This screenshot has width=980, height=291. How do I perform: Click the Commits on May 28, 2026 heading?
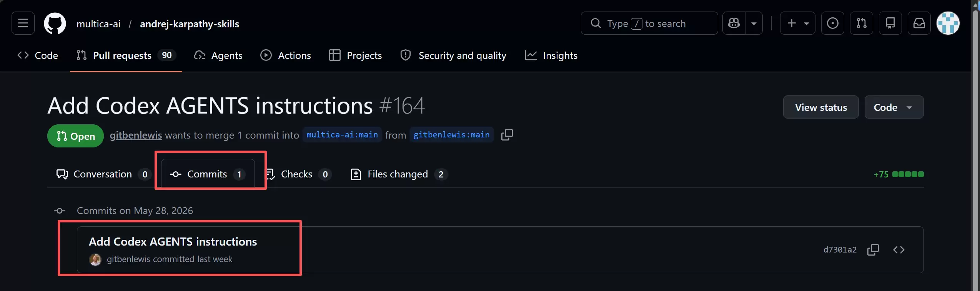[x=135, y=211]
